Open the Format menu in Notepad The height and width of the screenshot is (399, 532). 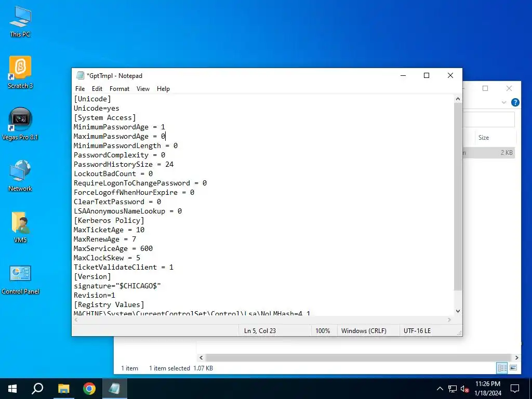pyautogui.click(x=119, y=88)
